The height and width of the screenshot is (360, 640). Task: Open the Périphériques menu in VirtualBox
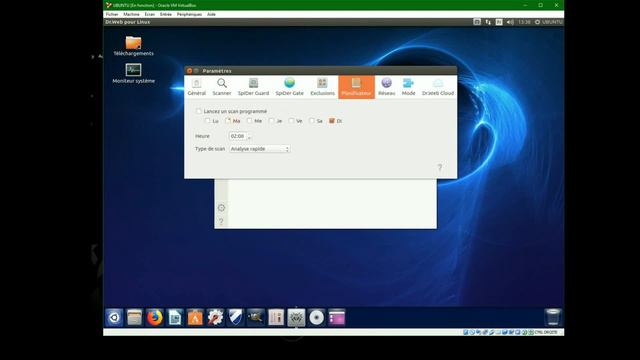point(189,14)
